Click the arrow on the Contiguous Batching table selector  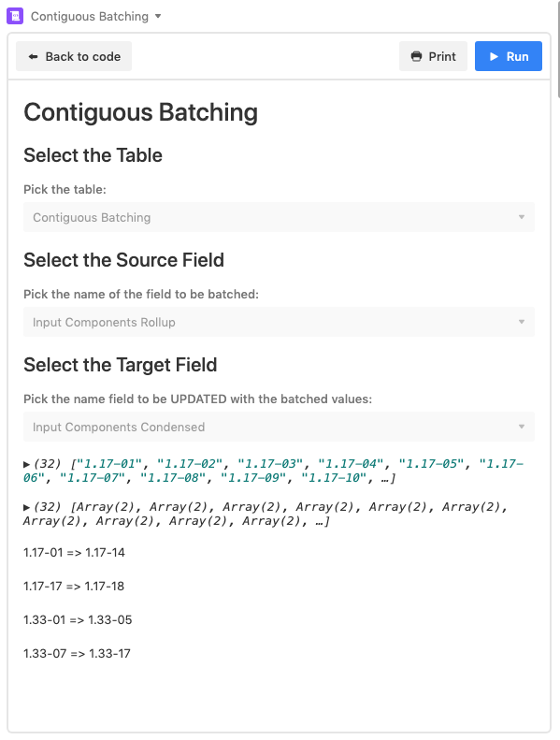coord(522,217)
